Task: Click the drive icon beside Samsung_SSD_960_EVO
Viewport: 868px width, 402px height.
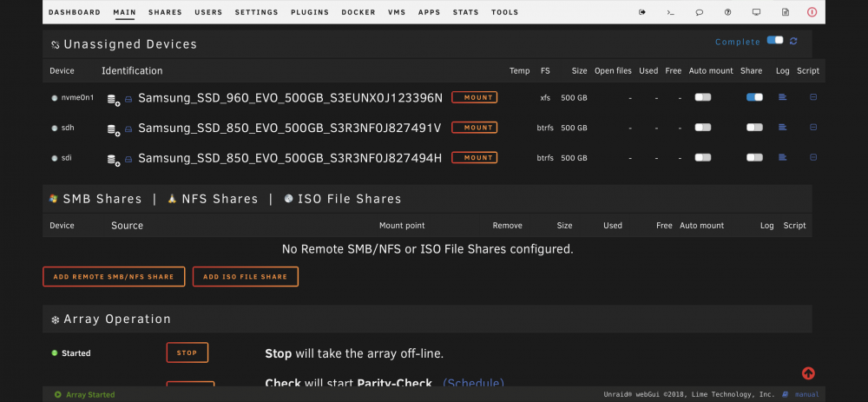Action: click(128, 99)
